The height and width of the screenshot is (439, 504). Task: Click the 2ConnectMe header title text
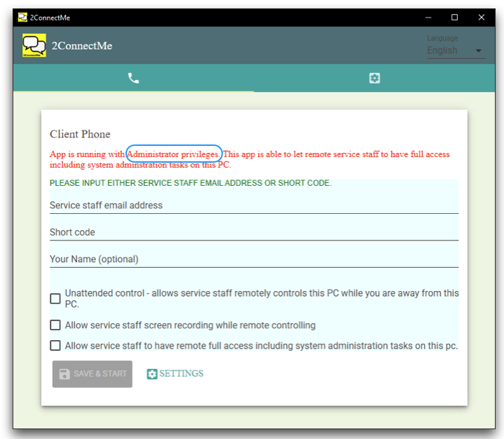coord(82,46)
